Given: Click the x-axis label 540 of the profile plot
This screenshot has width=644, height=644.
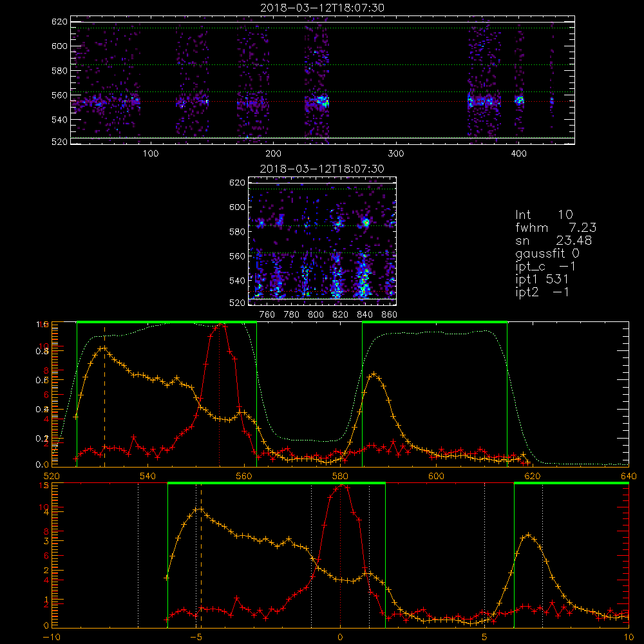Looking at the screenshot, I should pos(148,476).
